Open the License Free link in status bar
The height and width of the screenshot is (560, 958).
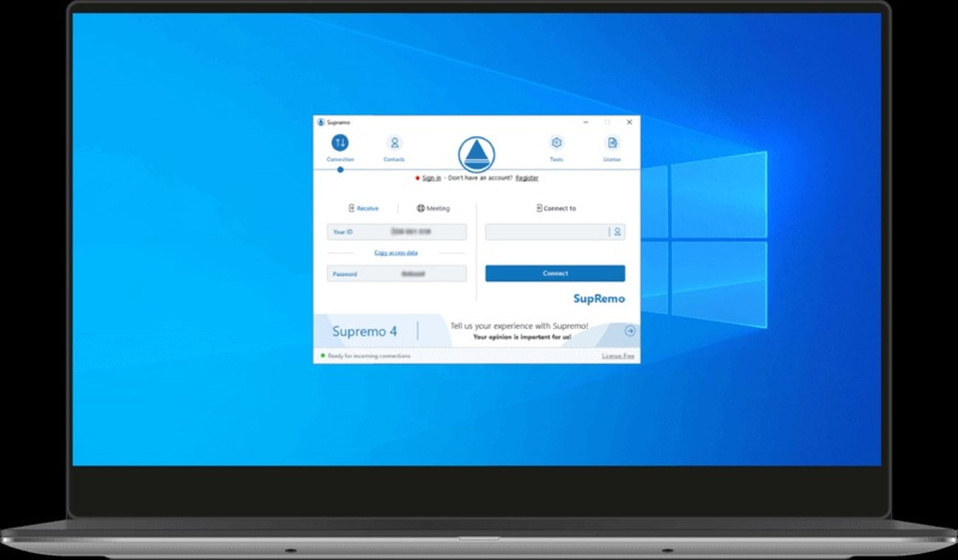point(618,356)
